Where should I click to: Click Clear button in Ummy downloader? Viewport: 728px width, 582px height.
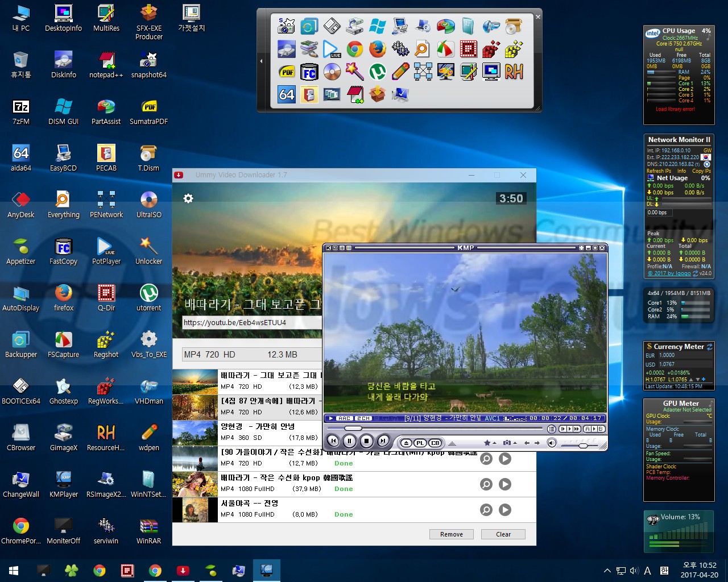pyautogui.click(x=503, y=534)
